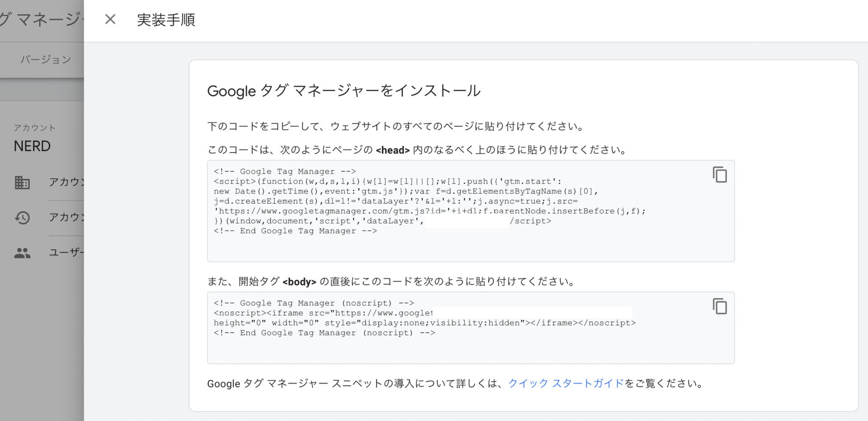Click inside the head code snippet box
The image size is (868, 421).
(471, 211)
